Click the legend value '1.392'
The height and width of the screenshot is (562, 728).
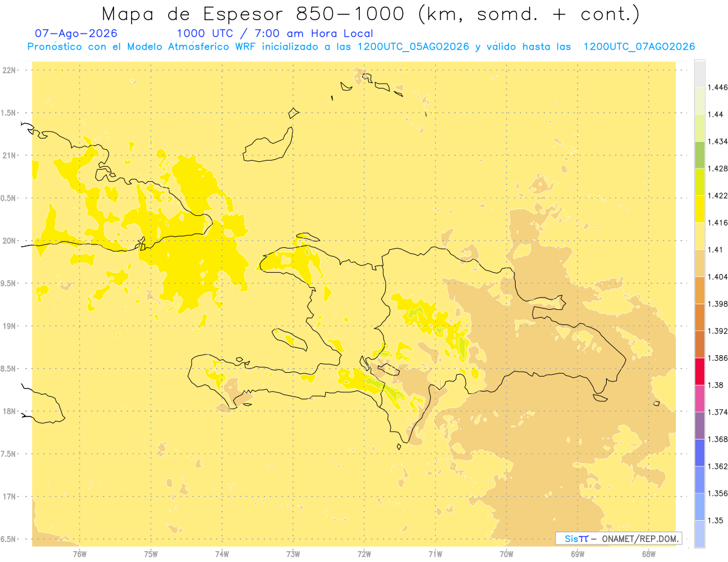pyautogui.click(x=718, y=331)
